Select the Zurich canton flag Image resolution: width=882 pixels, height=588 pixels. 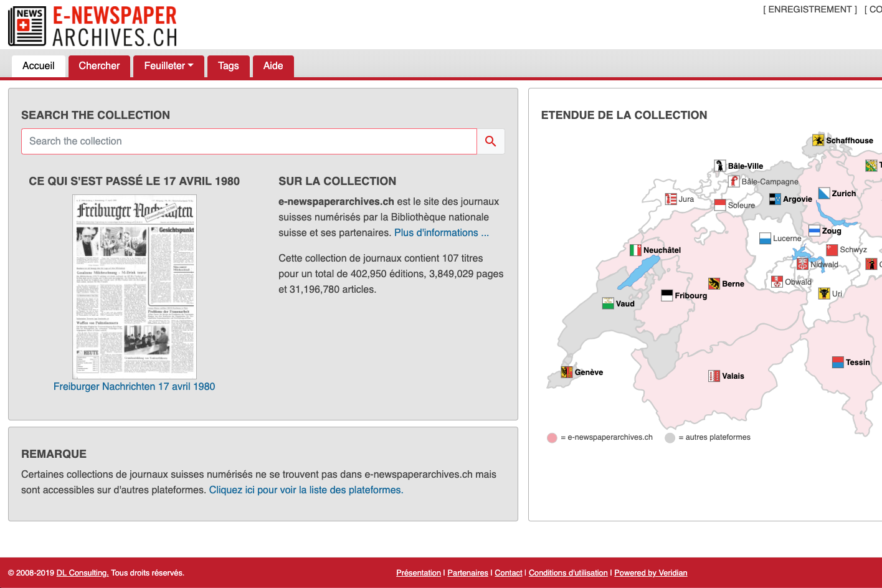coord(824,193)
